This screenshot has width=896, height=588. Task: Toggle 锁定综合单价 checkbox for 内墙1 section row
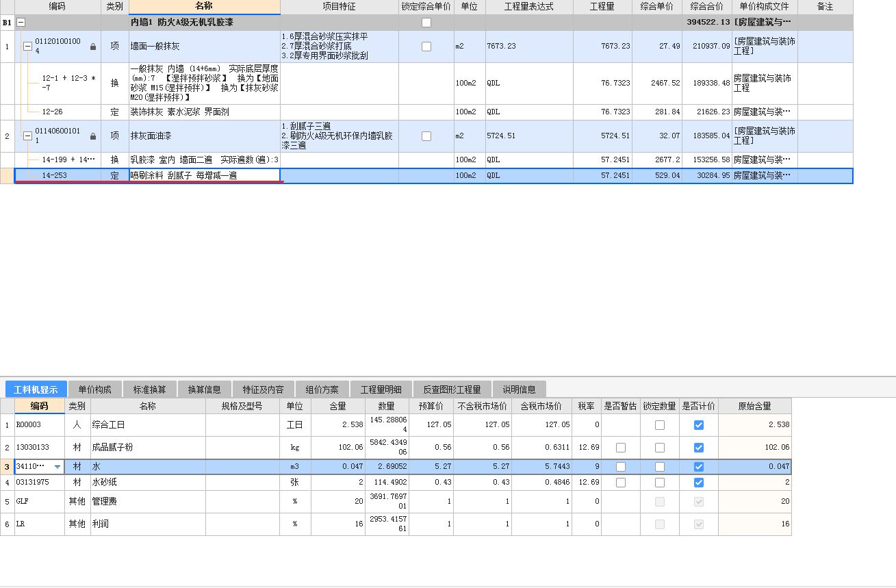click(x=426, y=23)
